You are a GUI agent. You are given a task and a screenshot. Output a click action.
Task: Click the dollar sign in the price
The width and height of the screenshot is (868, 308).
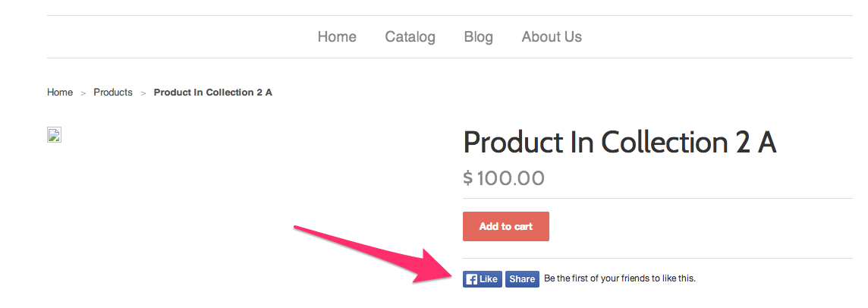tap(468, 178)
